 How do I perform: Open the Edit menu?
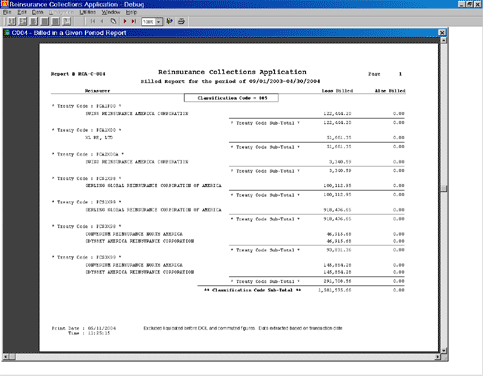click(x=22, y=12)
